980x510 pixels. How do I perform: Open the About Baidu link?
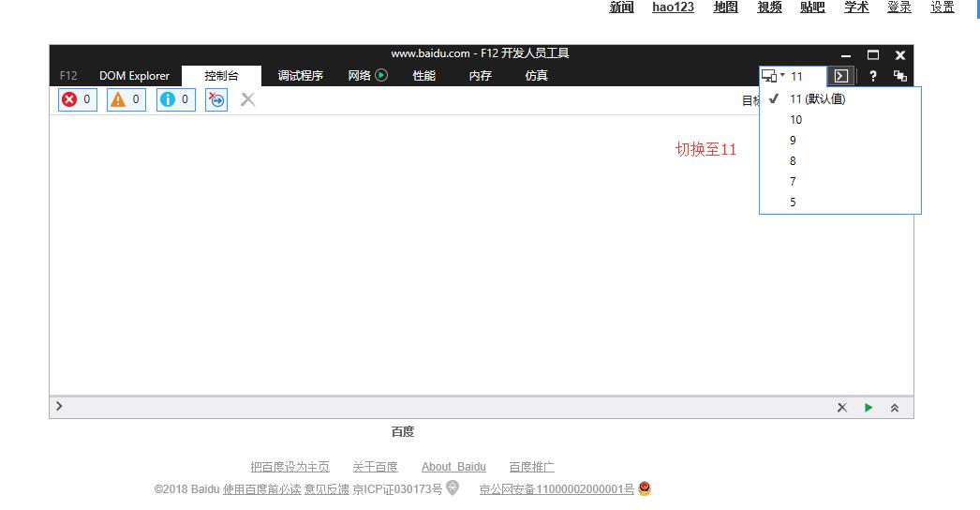pos(453,467)
